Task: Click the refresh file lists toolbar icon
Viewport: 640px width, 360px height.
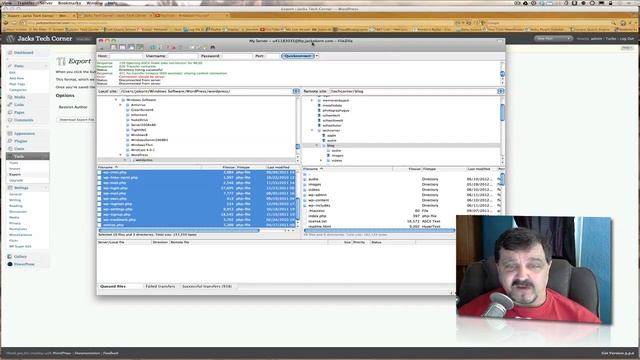Action: [x=152, y=48]
